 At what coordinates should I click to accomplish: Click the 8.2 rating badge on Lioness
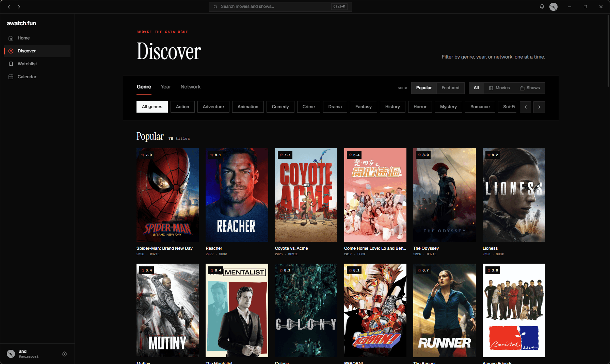pos(493,155)
